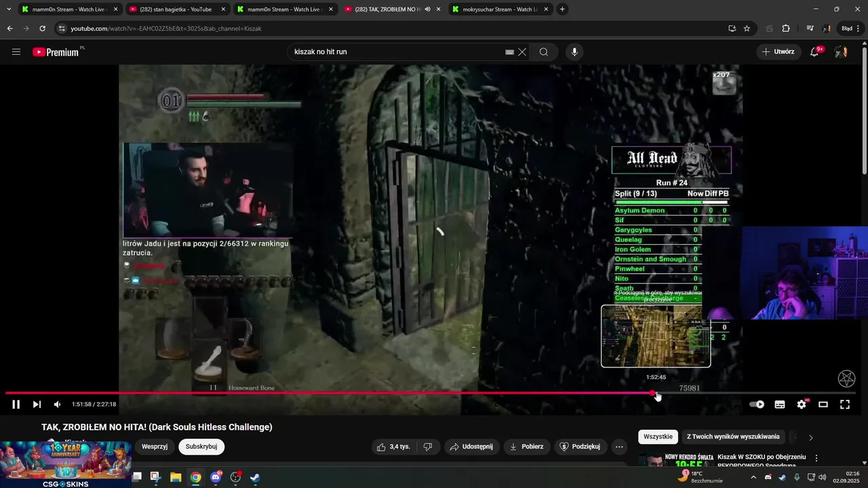Image resolution: width=868 pixels, height=488 pixels.
Task: Open Steam from taskbar
Action: click(x=254, y=477)
